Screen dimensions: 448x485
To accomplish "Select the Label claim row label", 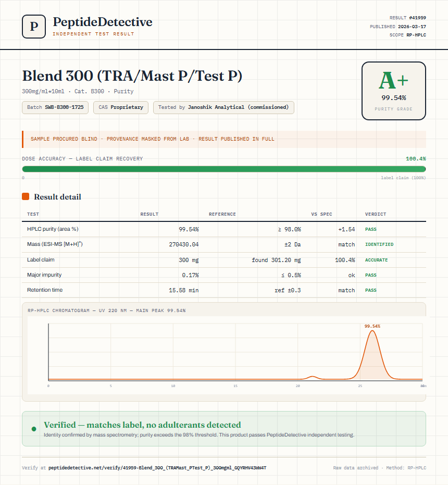I will pyautogui.click(x=41, y=259).
